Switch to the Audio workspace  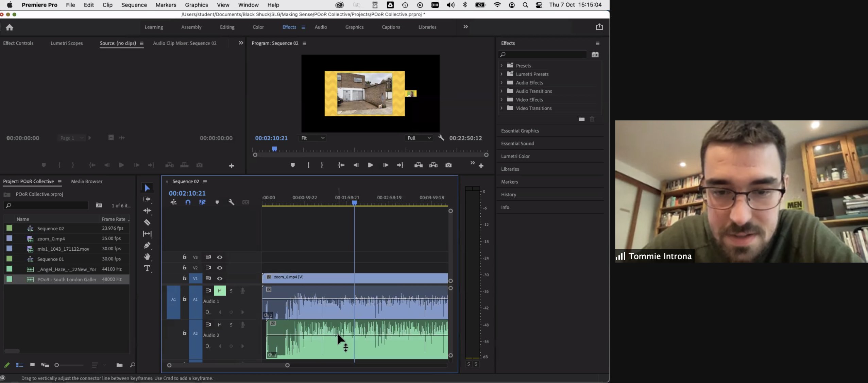(x=321, y=27)
